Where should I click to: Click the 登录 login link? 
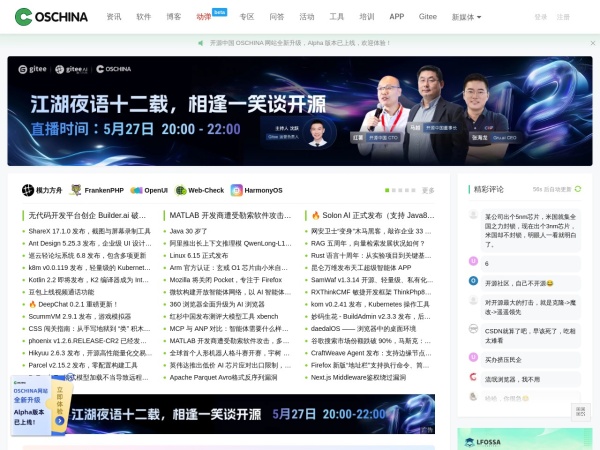coord(541,17)
